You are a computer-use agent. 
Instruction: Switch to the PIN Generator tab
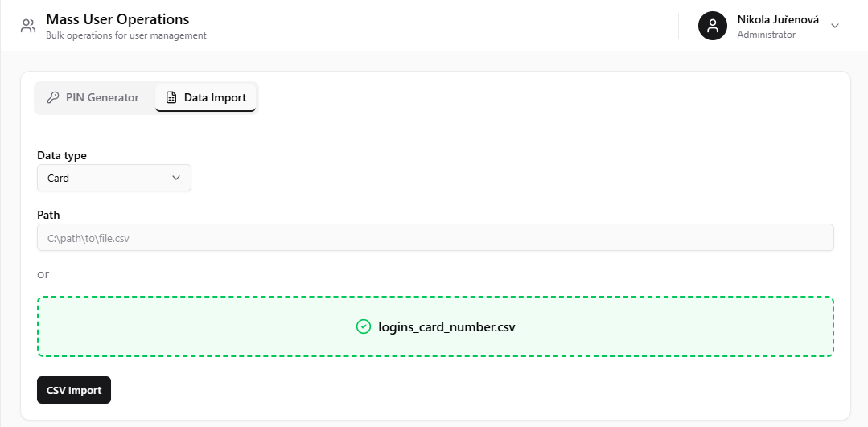pos(93,98)
